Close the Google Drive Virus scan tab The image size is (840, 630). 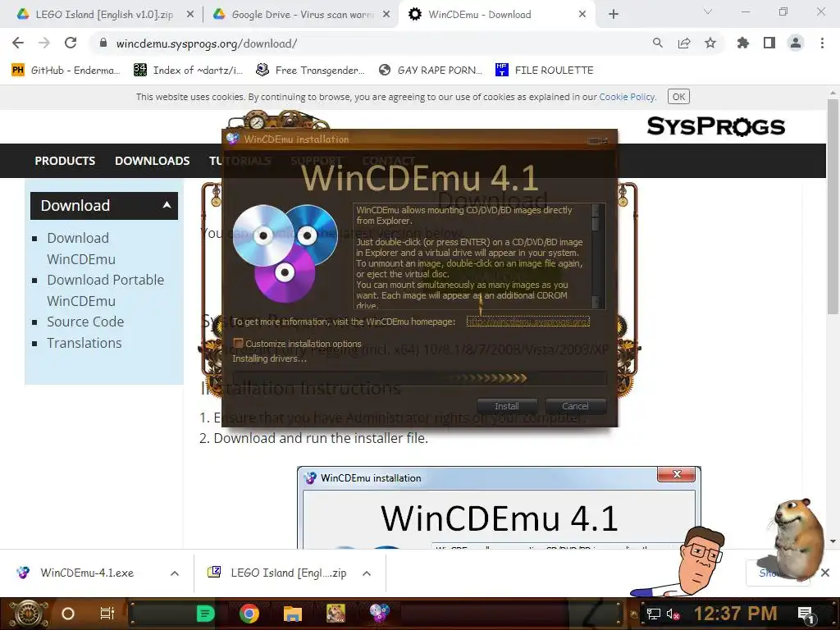[386, 15]
